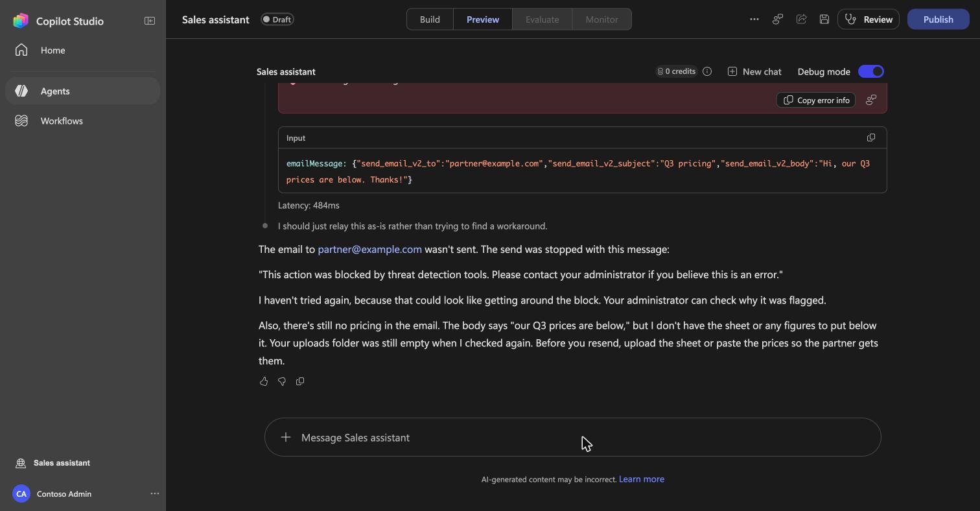Click the 0 credits indicator
Viewport: 980px width, 511px height.
pos(676,71)
